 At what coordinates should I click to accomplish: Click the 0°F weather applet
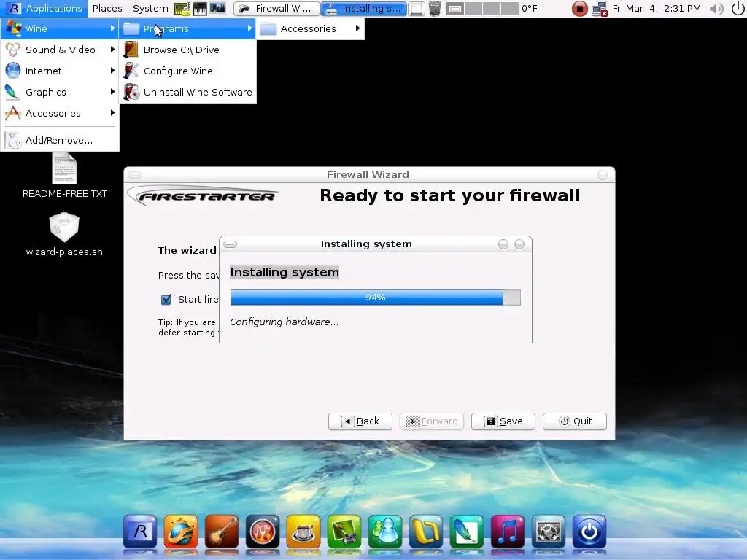click(x=530, y=9)
